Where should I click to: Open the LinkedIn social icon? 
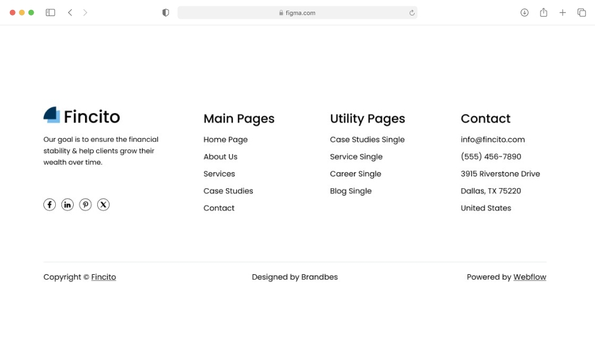[x=68, y=204]
